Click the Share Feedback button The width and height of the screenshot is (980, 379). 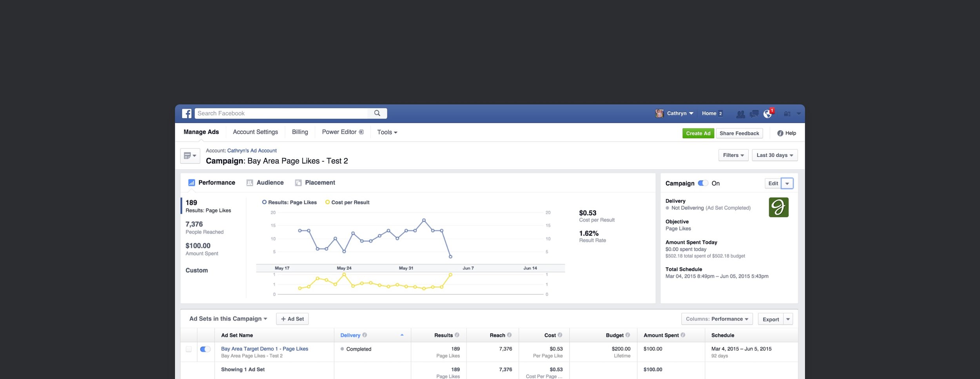click(x=739, y=133)
